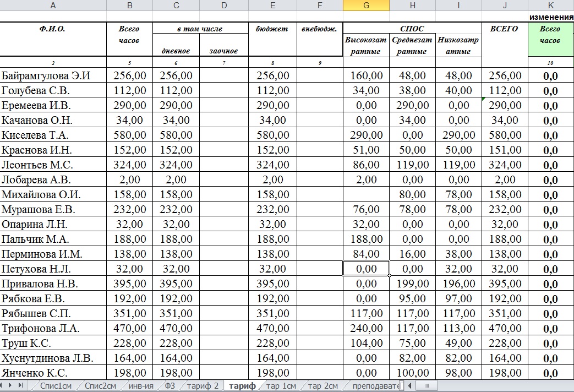Select the cell Киселева Т.А.

click(x=53, y=135)
